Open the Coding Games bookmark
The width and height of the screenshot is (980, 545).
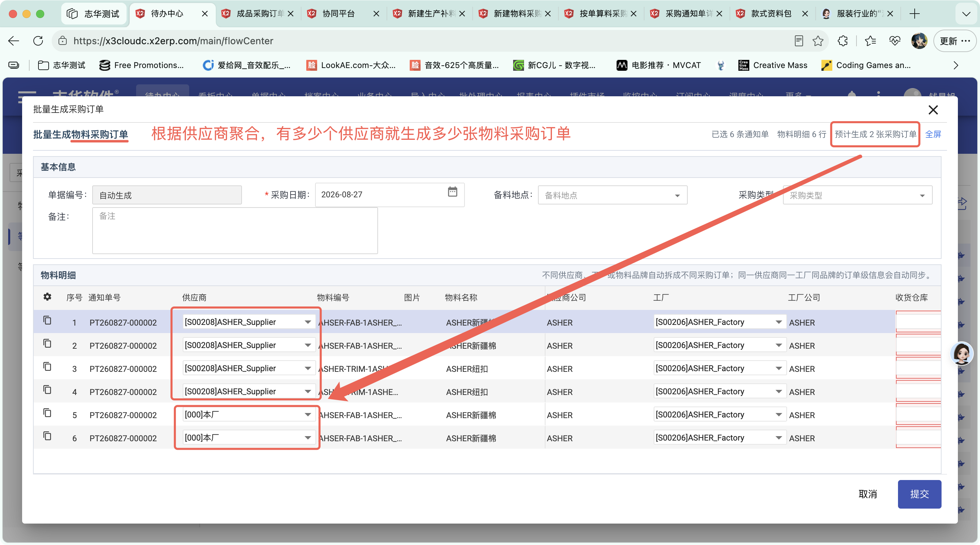[866, 65]
